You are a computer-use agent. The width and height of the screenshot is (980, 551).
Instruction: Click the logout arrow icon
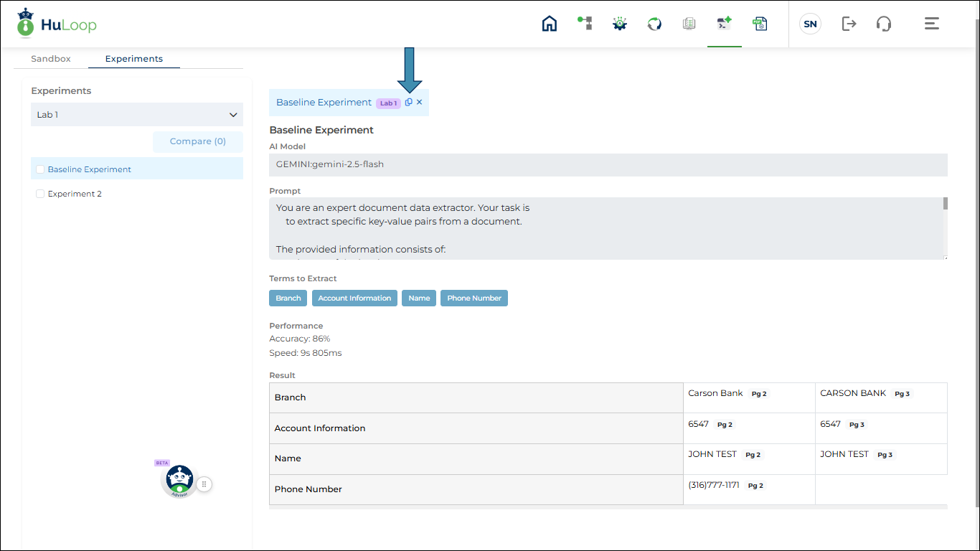(x=849, y=24)
